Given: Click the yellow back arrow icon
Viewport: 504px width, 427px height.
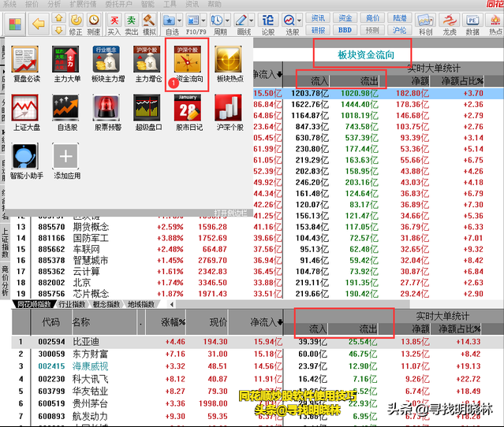Looking at the screenshot, I should coord(39,24).
